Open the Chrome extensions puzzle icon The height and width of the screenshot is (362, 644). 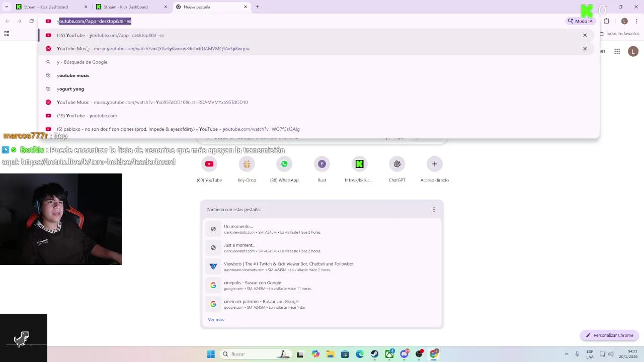[607, 21]
